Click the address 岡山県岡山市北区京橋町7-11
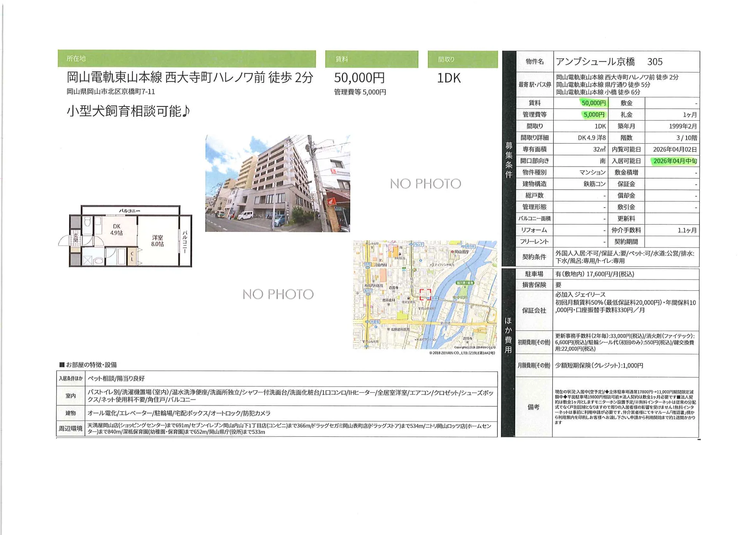The width and height of the screenshot is (756, 535). pos(111,92)
